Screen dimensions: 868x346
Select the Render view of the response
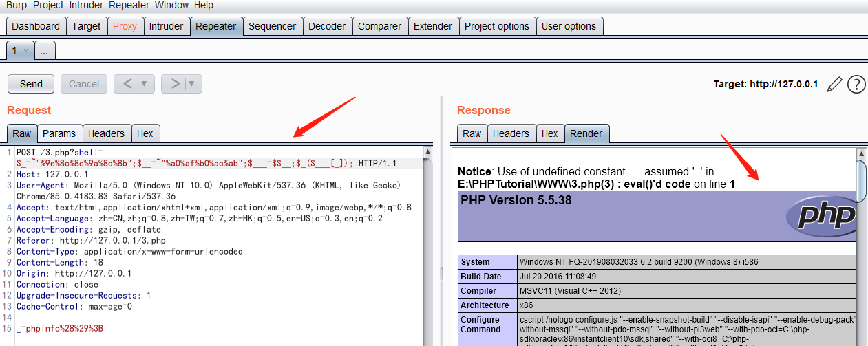[586, 133]
